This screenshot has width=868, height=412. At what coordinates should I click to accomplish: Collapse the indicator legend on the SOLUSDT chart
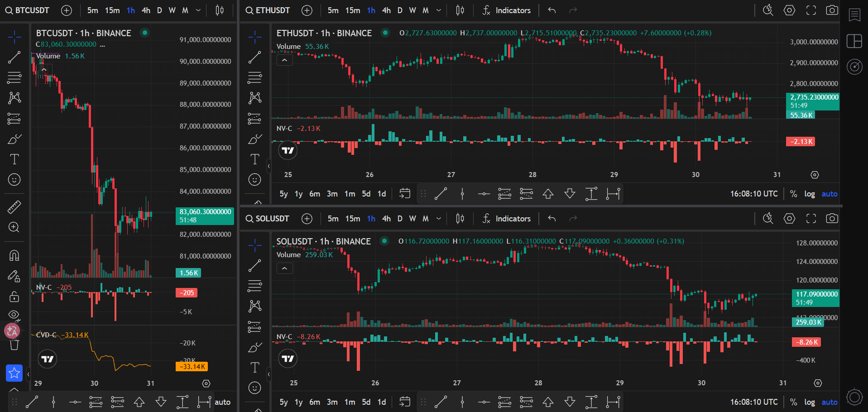[x=284, y=268]
